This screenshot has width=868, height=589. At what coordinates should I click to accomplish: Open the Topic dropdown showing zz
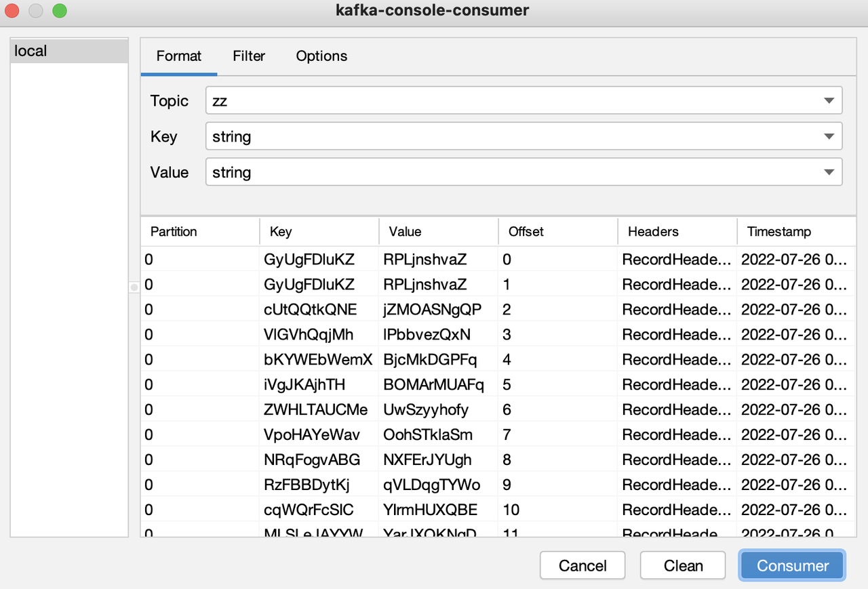point(829,100)
